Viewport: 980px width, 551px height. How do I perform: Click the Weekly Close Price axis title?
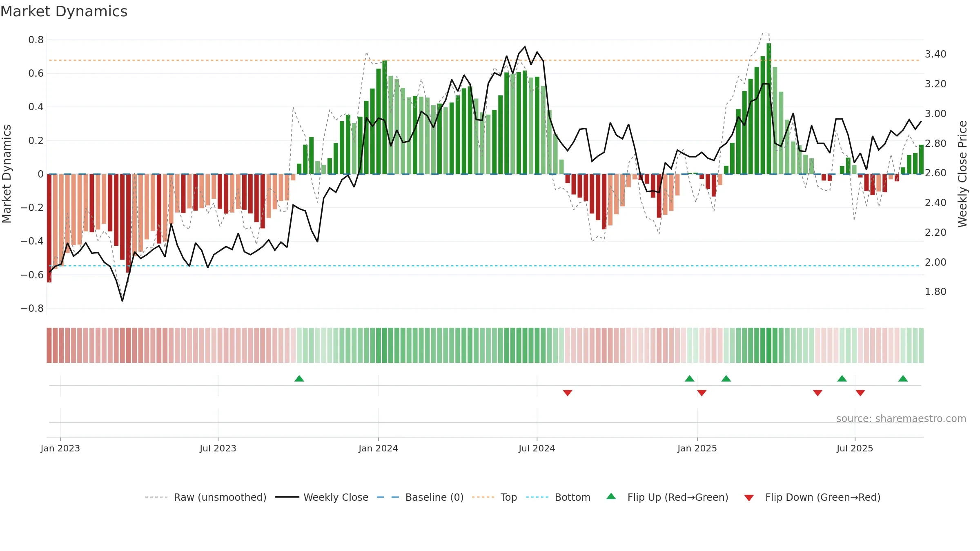tap(962, 174)
